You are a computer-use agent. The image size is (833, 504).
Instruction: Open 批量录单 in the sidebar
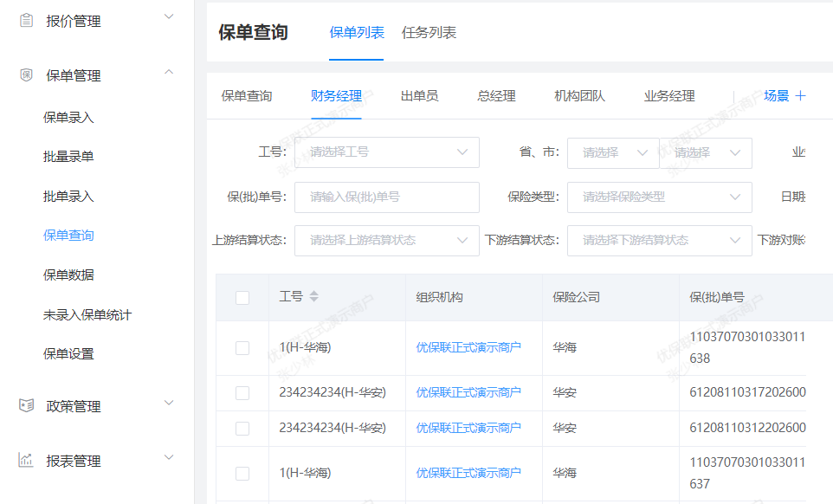coord(68,157)
